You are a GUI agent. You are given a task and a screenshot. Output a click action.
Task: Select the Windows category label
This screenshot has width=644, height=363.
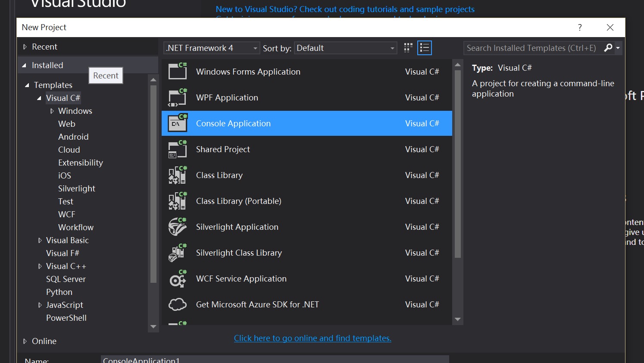pyautogui.click(x=75, y=111)
